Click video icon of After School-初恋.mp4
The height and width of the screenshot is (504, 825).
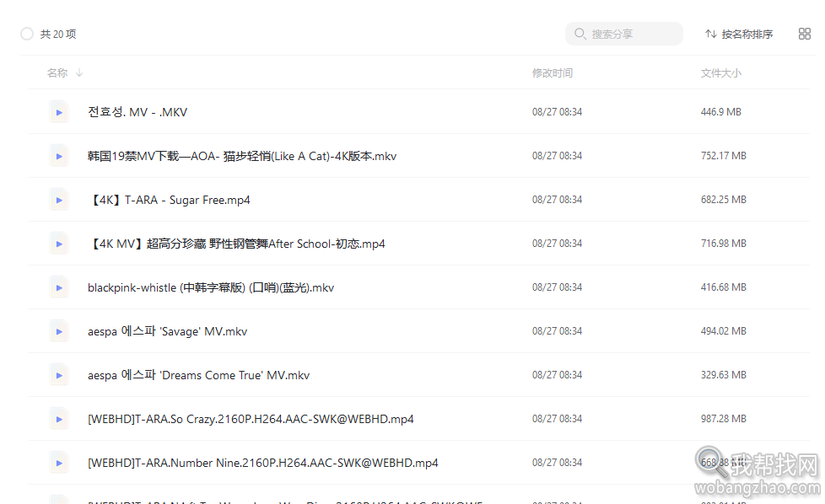tap(59, 244)
